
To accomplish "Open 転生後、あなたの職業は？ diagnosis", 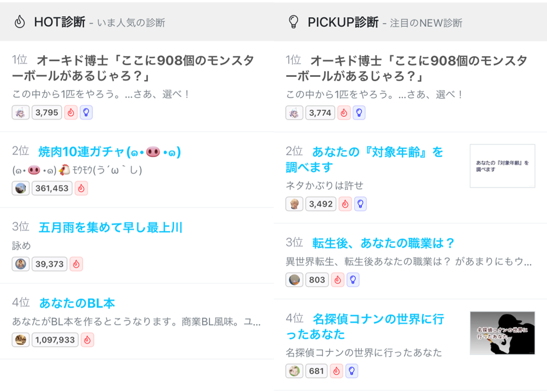I will point(383,243).
